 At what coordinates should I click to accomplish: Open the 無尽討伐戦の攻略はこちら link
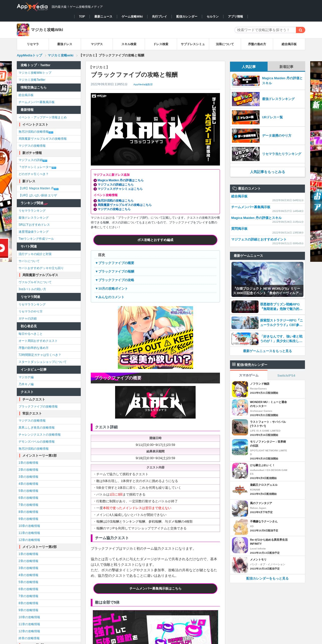pyautogui.click(x=115, y=201)
